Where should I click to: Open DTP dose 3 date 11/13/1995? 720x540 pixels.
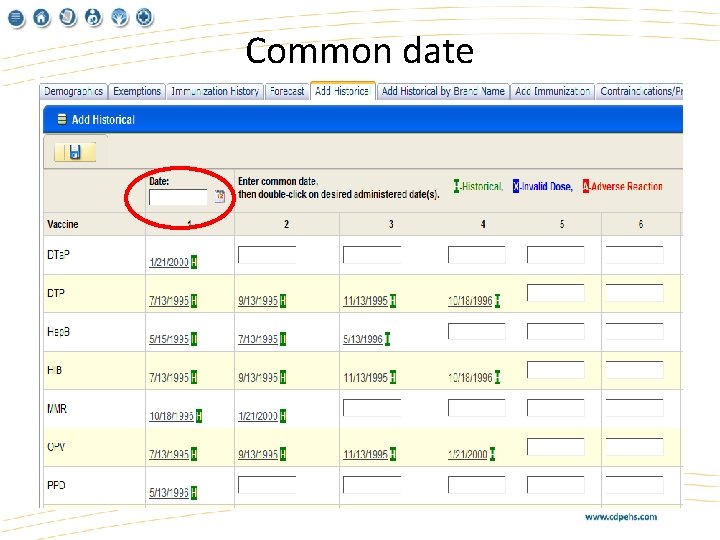pos(366,301)
